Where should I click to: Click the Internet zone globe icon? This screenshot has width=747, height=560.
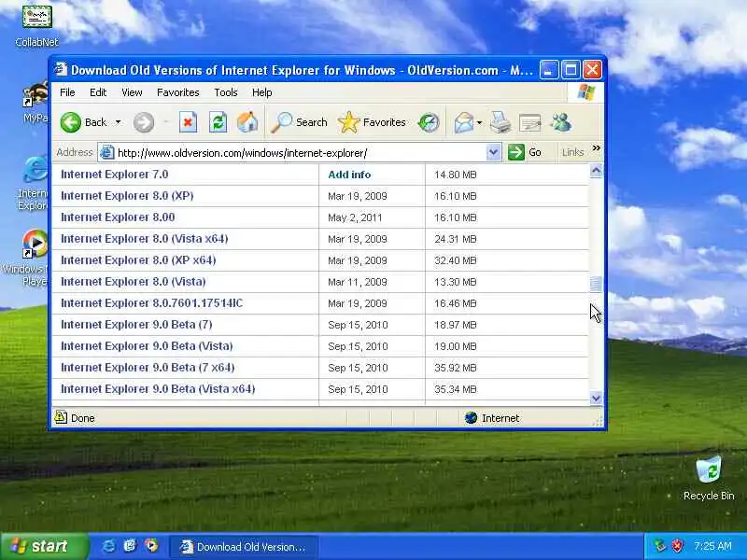[471, 417]
